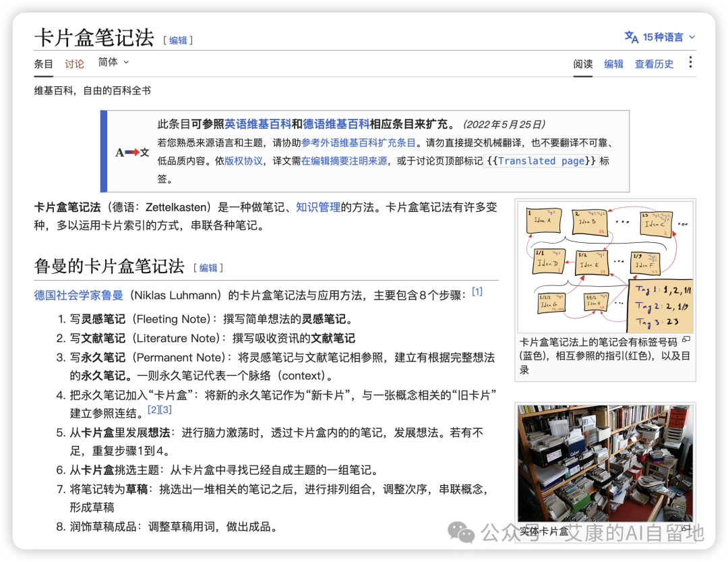728x562 pixels.
Task: Jump to citation [2]
Action: point(153,410)
